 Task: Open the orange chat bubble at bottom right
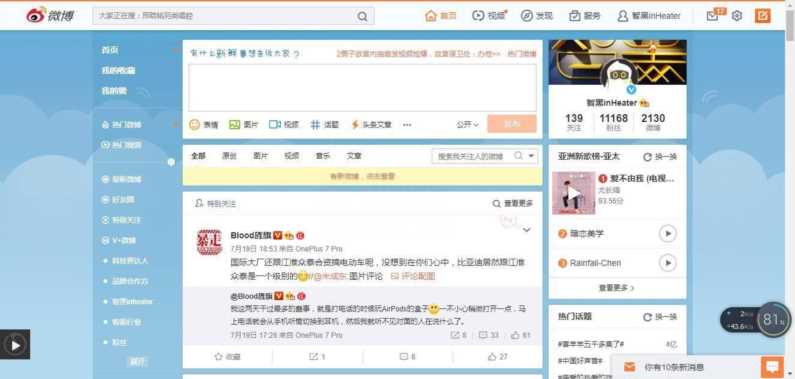(x=772, y=366)
